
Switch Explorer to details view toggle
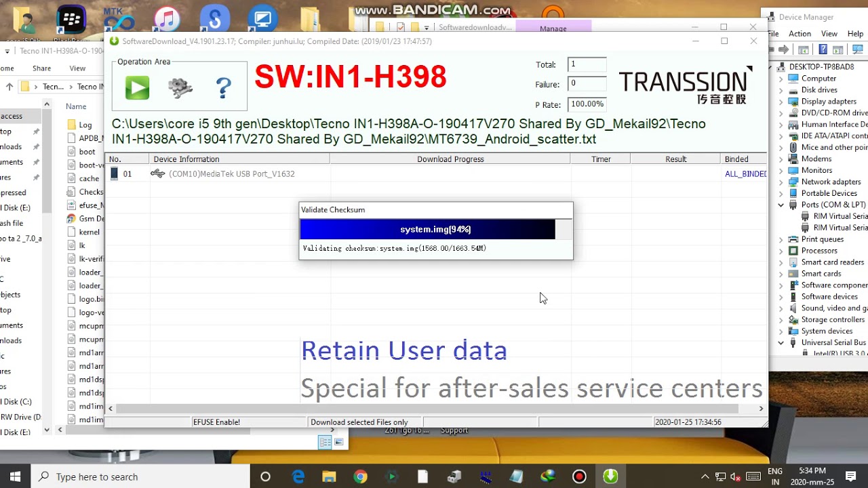pos(325,442)
